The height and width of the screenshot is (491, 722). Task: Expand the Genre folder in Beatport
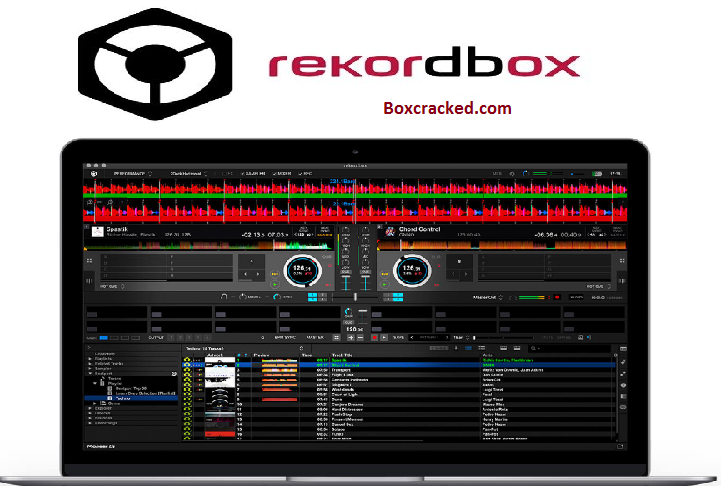(x=95, y=403)
